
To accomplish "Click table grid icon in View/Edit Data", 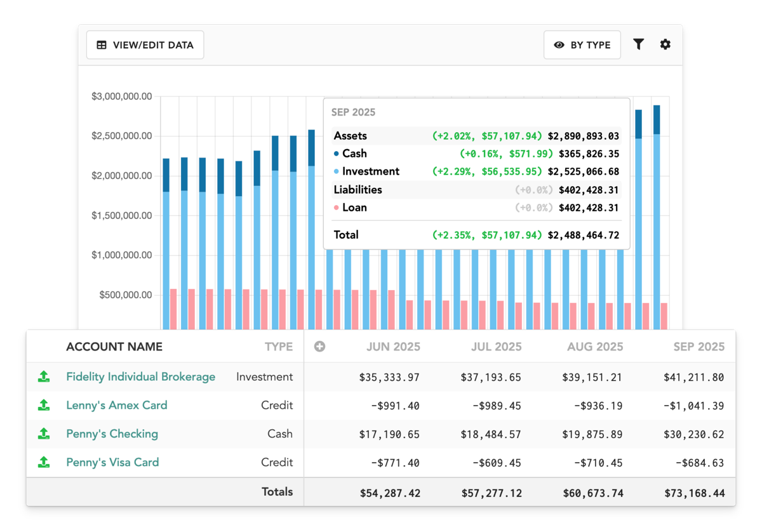I will click(102, 45).
